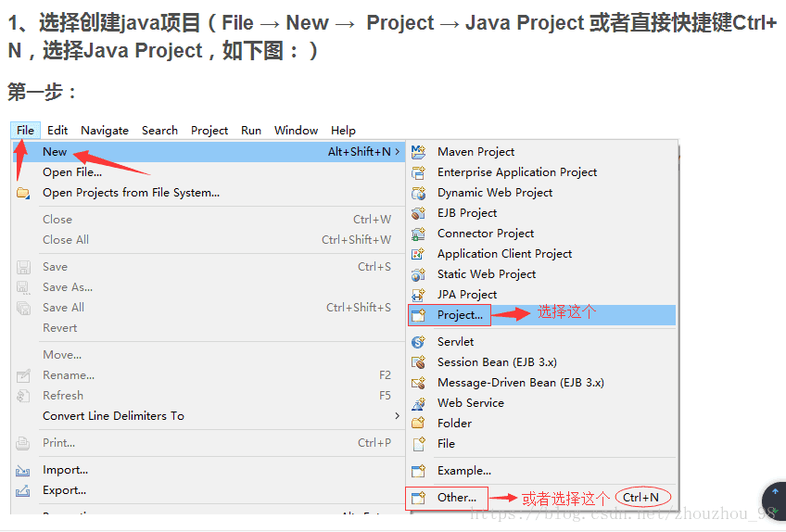Click the Servlet icon
786x532 pixels.
pyautogui.click(x=418, y=342)
